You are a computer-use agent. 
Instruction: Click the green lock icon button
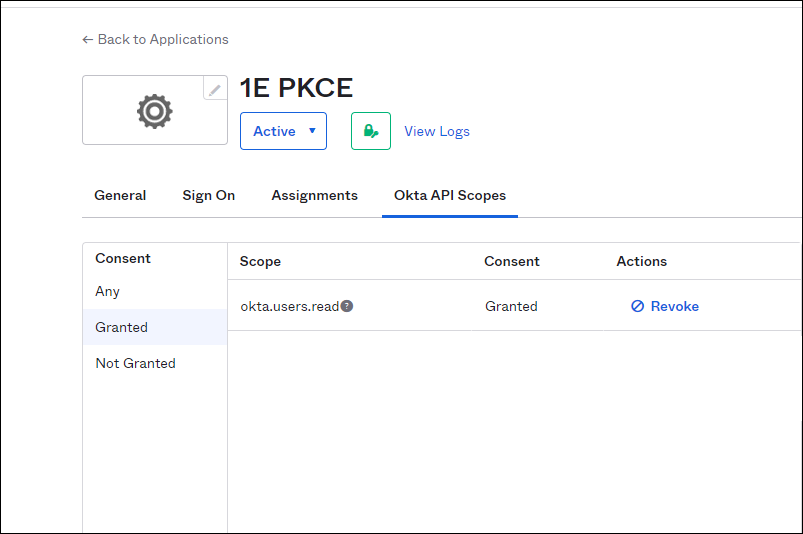tap(370, 131)
